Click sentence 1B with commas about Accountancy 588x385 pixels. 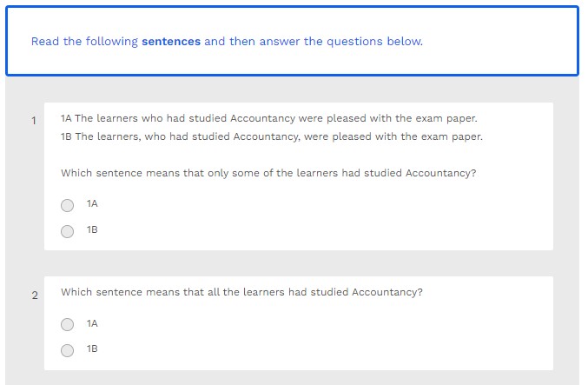pos(271,136)
